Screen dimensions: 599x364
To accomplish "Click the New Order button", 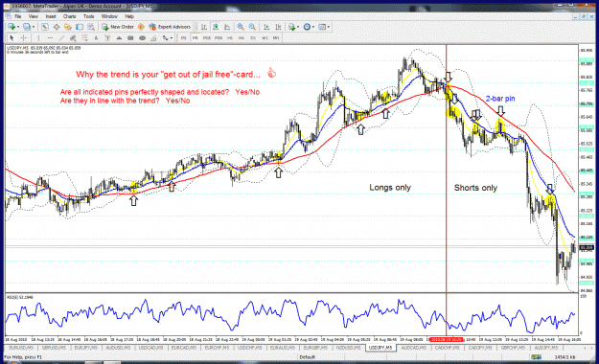I will click(x=118, y=27).
